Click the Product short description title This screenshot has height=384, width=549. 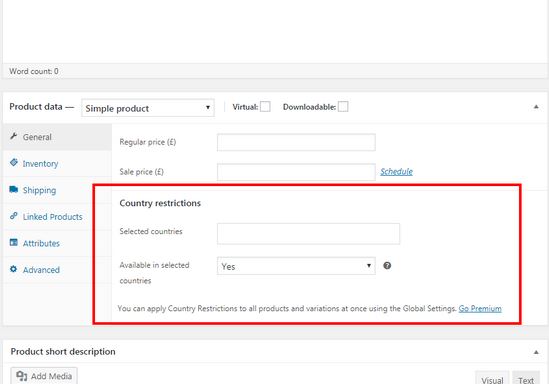point(63,351)
